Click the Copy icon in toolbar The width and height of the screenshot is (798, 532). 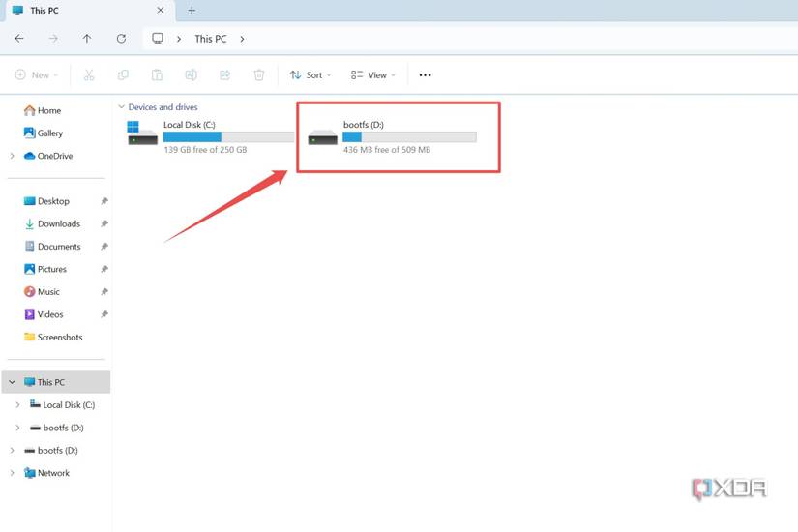tap(123, 75)
